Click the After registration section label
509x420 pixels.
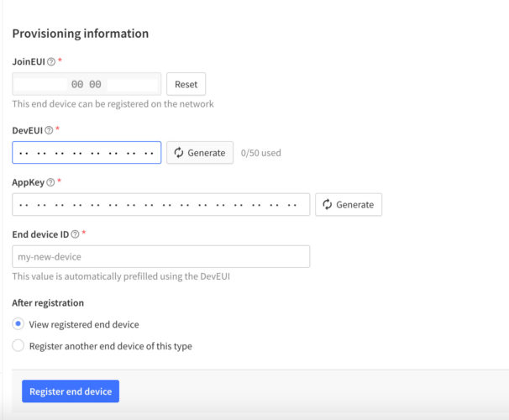[48, 302]
